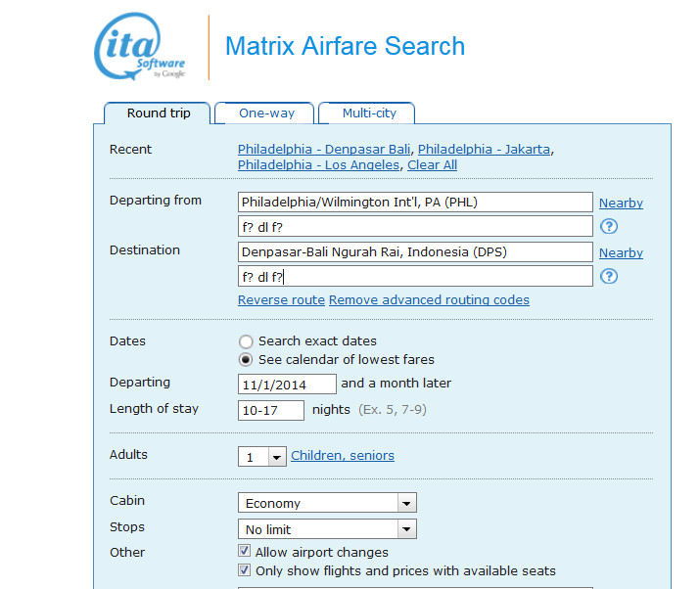Switch to the One-way tab
This screenshot has height=589, width=700.
264,113
